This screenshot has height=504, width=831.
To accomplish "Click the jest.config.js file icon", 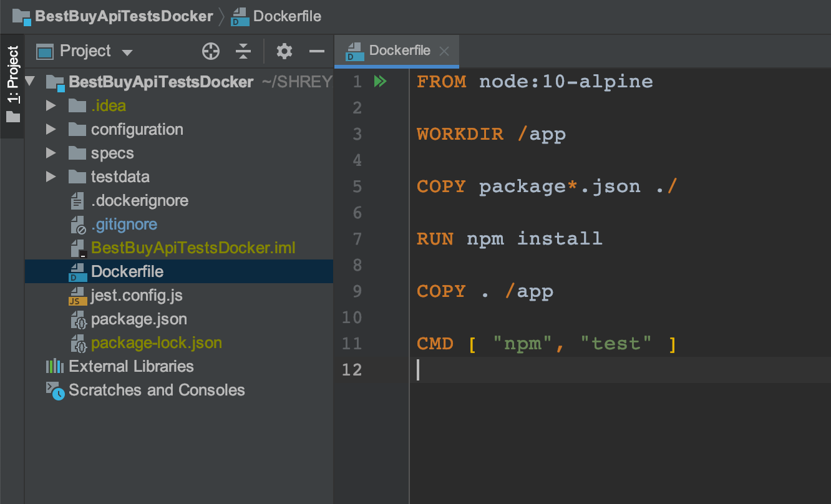I will click(77, 296).
